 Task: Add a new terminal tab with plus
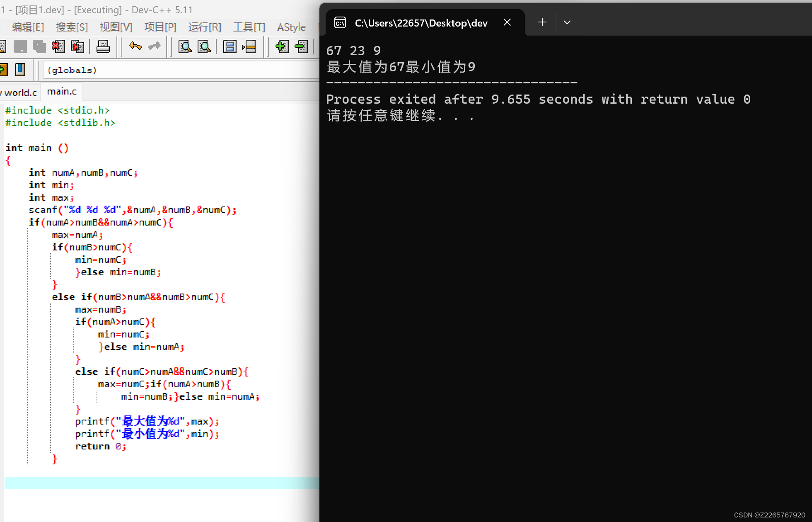point(542,22)
